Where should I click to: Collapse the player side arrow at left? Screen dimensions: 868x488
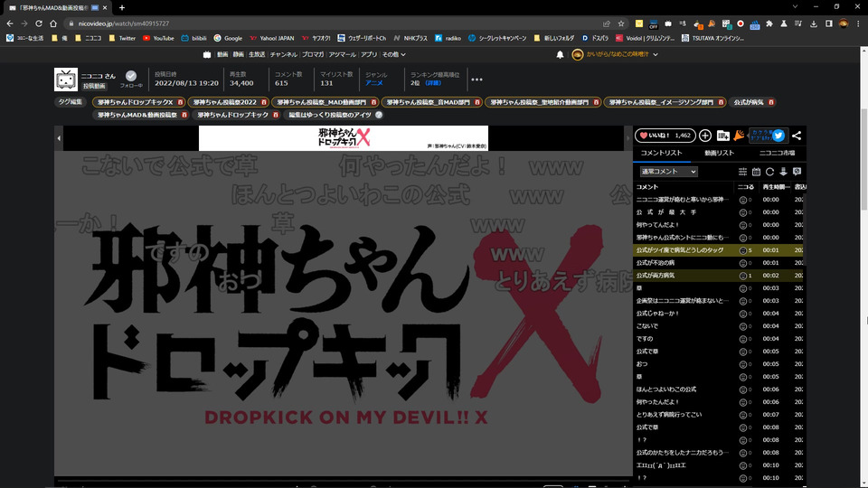point(59,138)
